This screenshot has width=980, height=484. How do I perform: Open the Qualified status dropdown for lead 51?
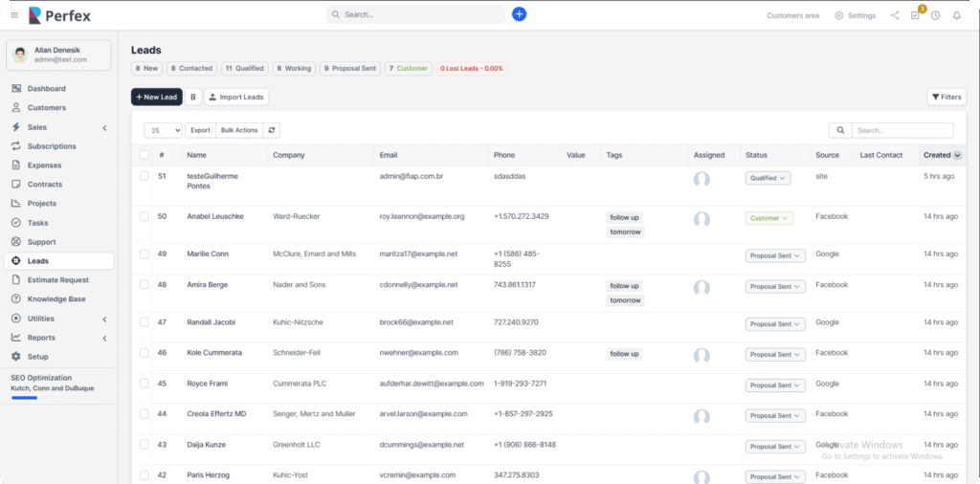pos(768,178)
